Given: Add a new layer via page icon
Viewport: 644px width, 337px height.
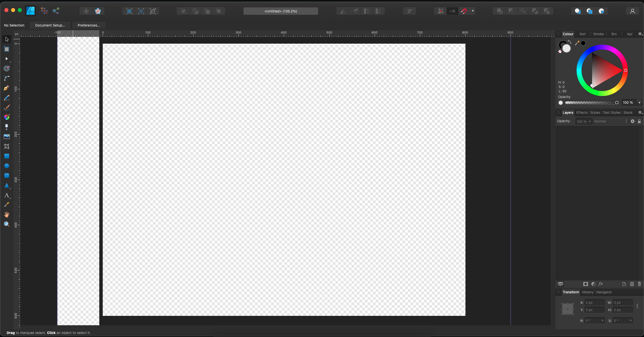Looking at the screenshot, I should (x=624, y=284).
